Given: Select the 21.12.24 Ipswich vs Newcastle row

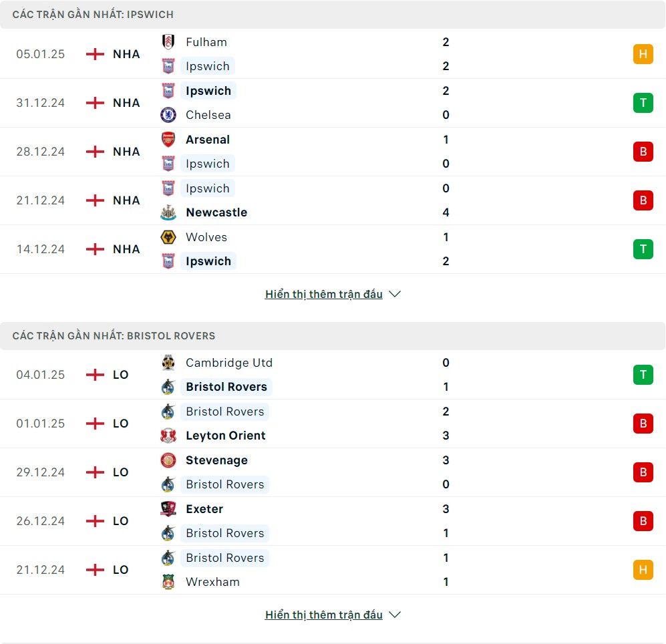Looking at the screenshot, I should click(x=333, y=200).
